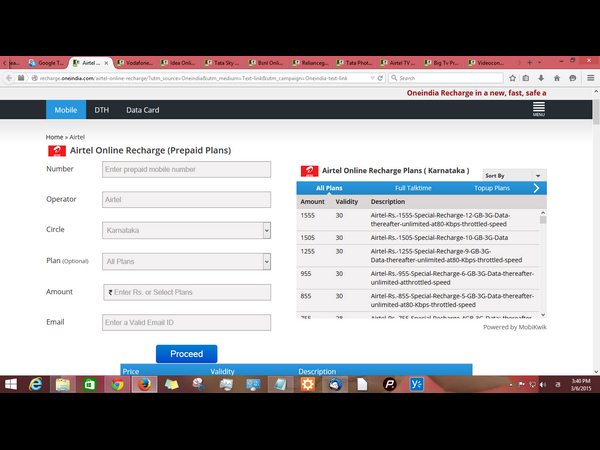Image resolution: width=600 pixels, height=450 pixels.
Task: Click the Firefox icon in taskbar
Action: point(144,384)
